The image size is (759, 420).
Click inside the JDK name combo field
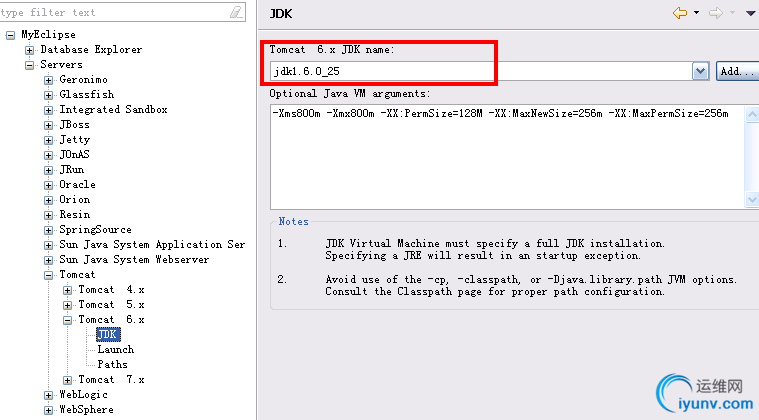[481, 72]
